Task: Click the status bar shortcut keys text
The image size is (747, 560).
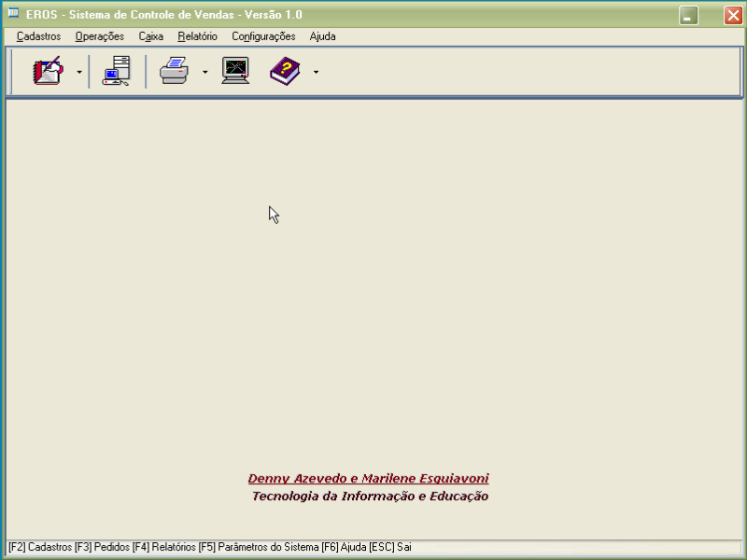Action: coord(209,547)
